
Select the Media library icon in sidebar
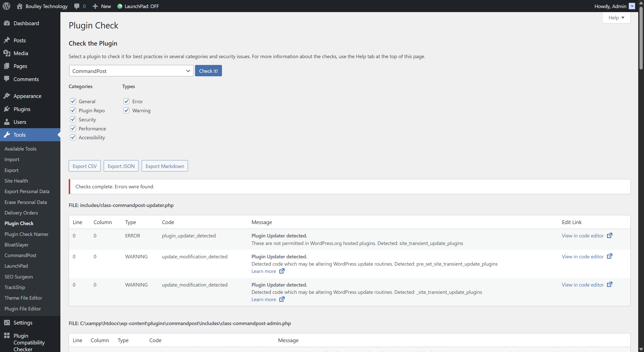tap(7, 53)
